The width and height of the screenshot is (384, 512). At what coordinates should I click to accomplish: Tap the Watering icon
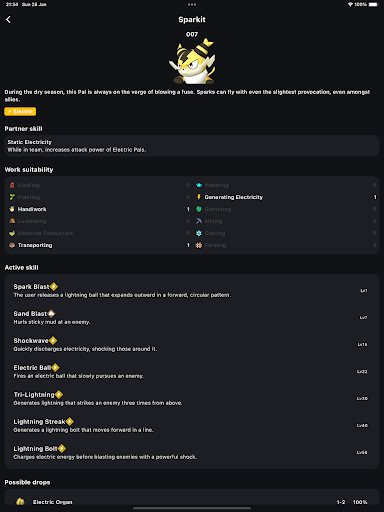199,185
